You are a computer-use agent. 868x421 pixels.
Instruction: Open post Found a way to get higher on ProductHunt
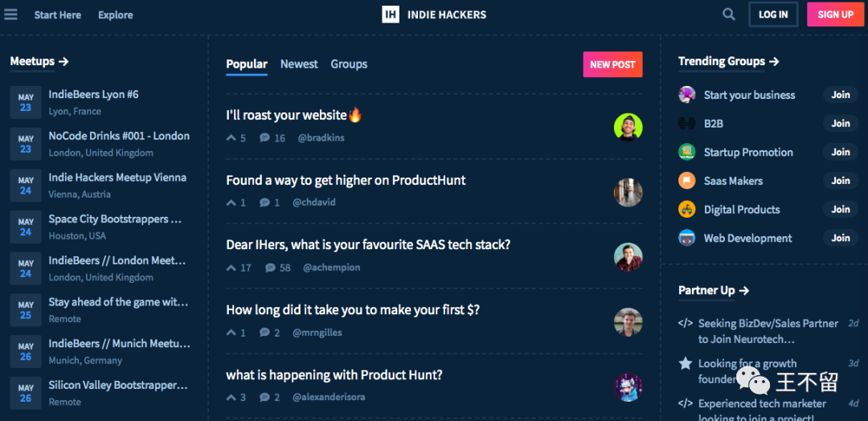[x=346, y=180]
